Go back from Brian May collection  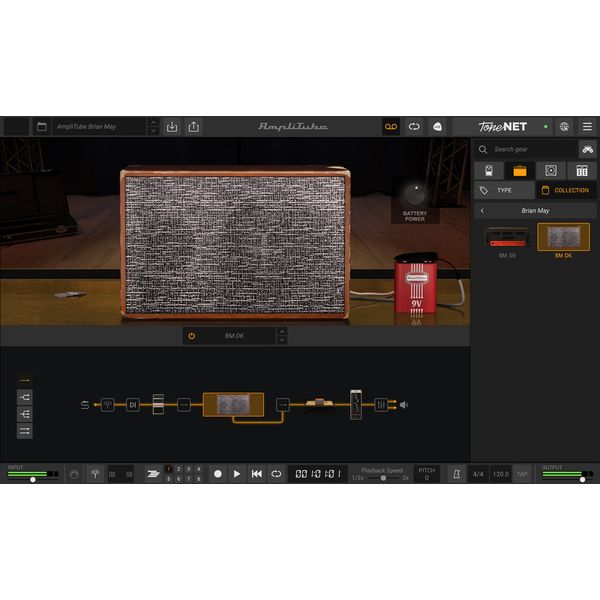click(482, 211)
